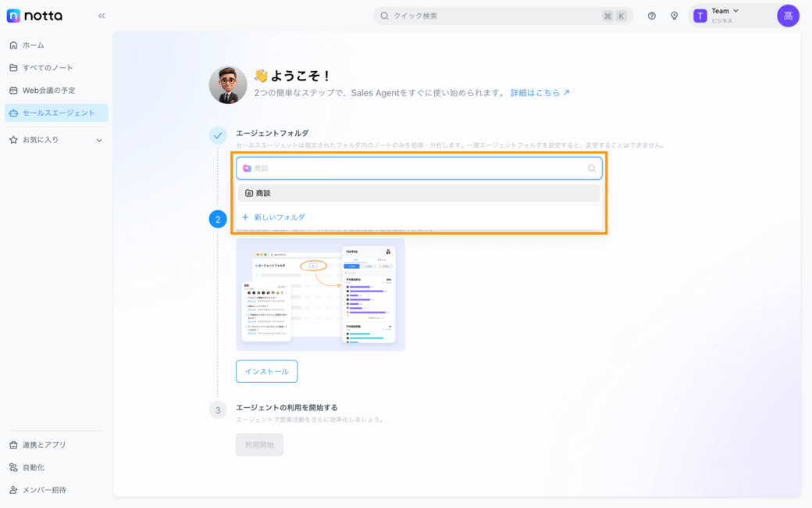Click the step 3 circle indicator
The width and height of the screenshot is (812, 508).
[x=218, y=410]
